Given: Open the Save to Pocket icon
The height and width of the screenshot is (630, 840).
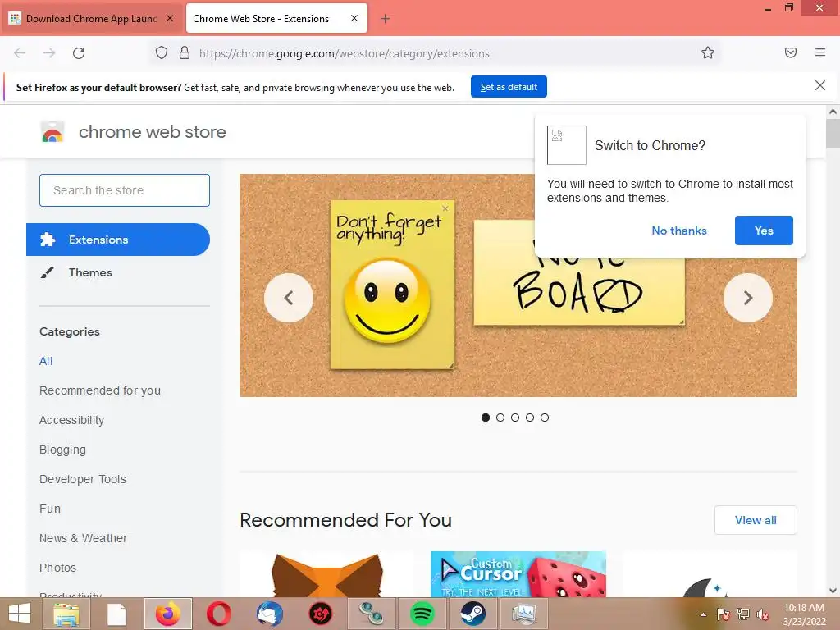Looking at the screenshot, I should coord(791,52).
